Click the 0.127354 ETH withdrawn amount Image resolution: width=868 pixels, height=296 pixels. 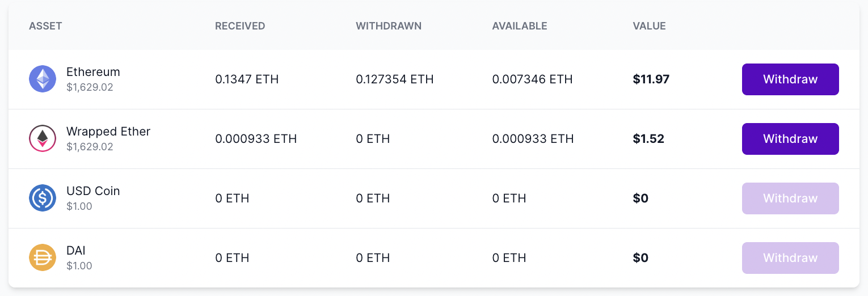click(x=394, y=79)
